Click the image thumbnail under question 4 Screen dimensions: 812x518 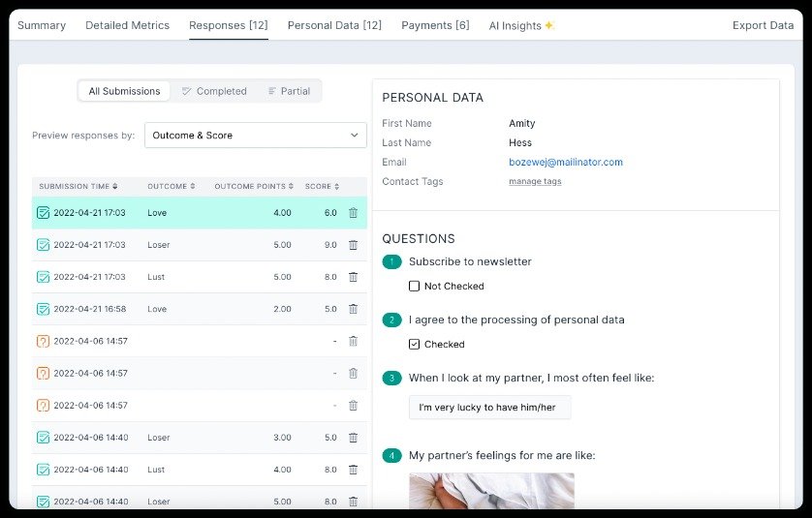491,490
